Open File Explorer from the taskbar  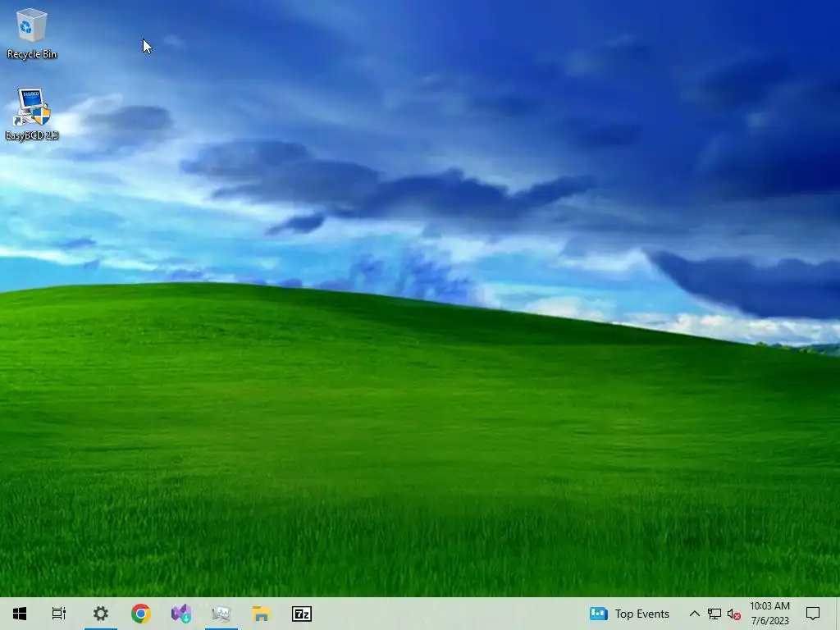tap(262, 614)
